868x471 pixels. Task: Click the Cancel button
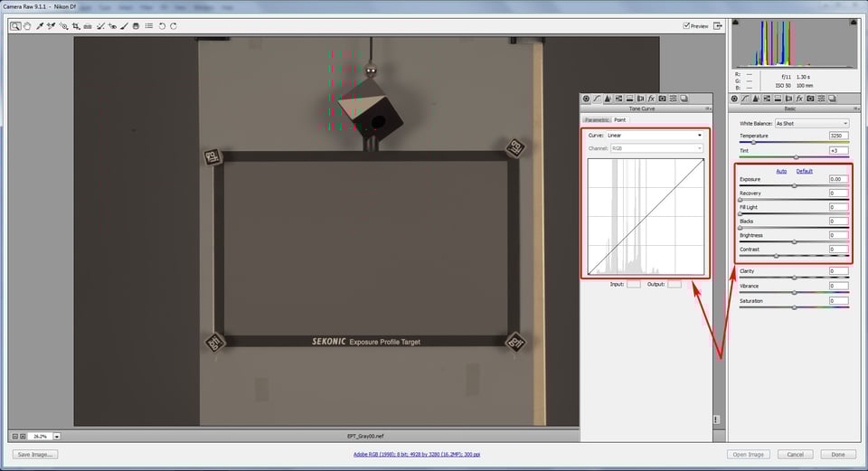pyautogui.click(x=795, y=455)
